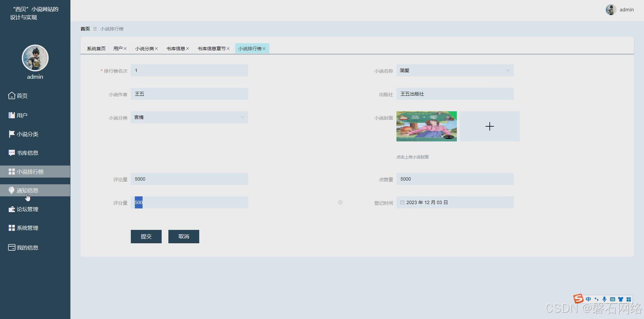Viewport: 644px width, 319px height.
Task: Click the 评分量 field with selected 500
Action: [x=190, y=202]
